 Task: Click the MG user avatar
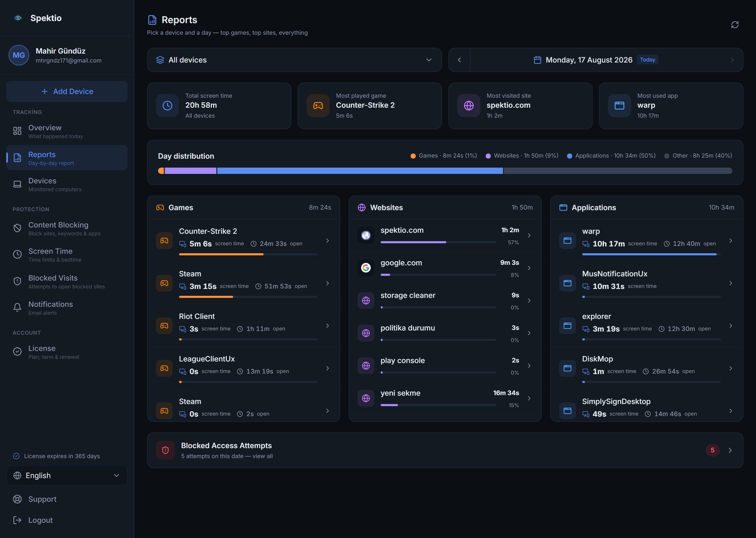[x=19, y=55]
